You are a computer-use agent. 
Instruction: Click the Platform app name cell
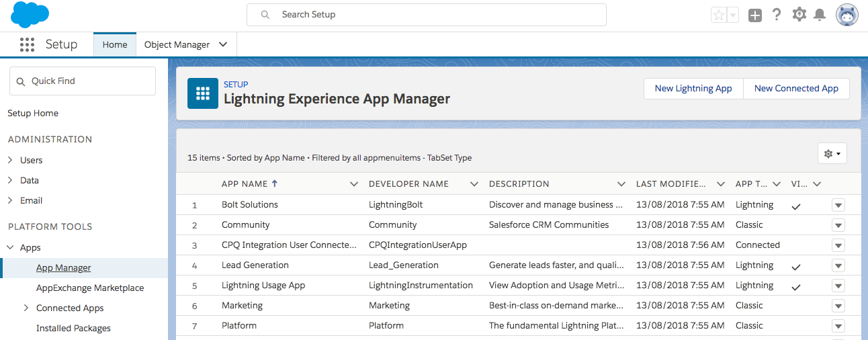pyautogui.click(x=239, y=325)
